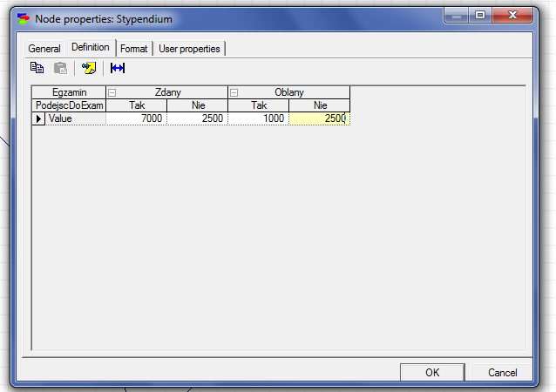The width and height of the screenshot is (556, 392).
Task: Click the Egzamin header cell
Action: pyautogui.click(x=69, y=92)
